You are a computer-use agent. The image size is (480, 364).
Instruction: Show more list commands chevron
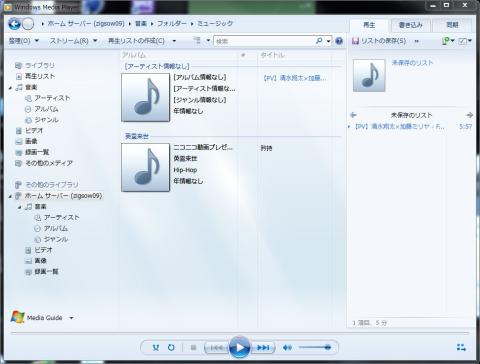click(x=416, y=41)
